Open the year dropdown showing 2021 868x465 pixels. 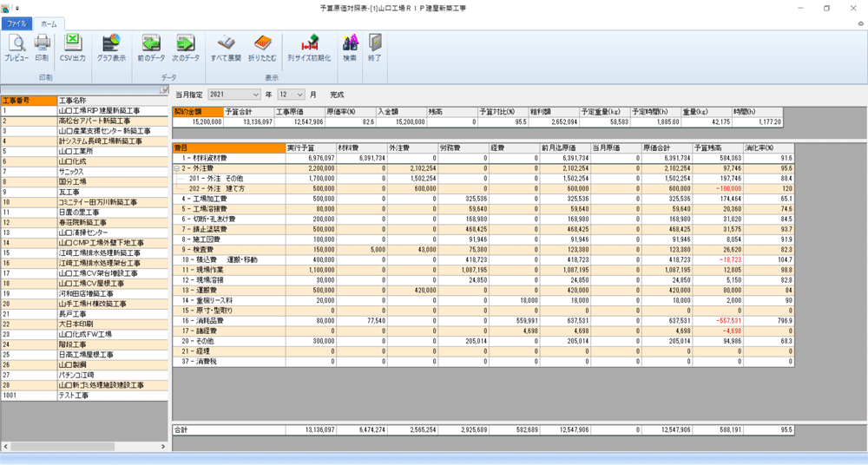pyautogui.click(x=255, y=94)
